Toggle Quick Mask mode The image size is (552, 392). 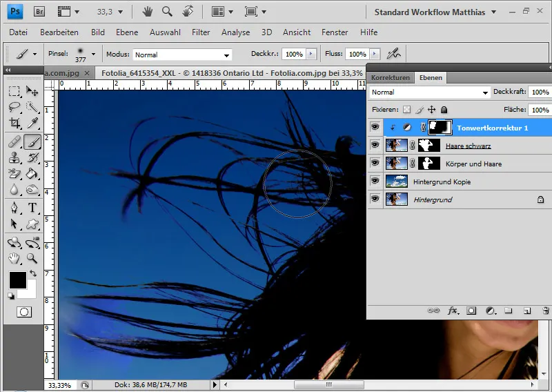click(x=24, y=312)
